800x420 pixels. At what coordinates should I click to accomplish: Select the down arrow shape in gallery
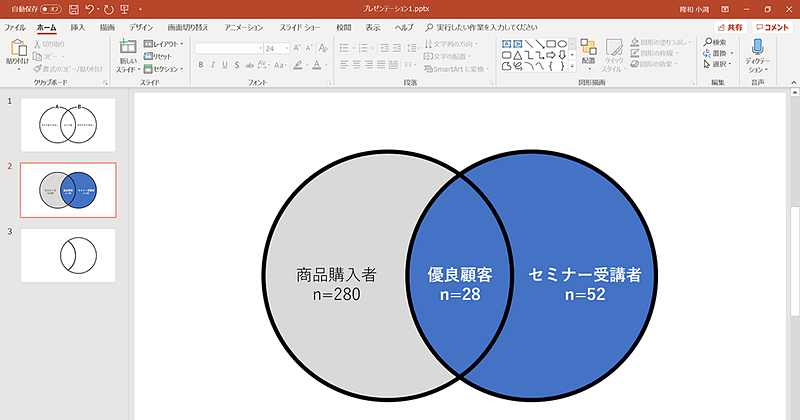click(x=562, y=55)
